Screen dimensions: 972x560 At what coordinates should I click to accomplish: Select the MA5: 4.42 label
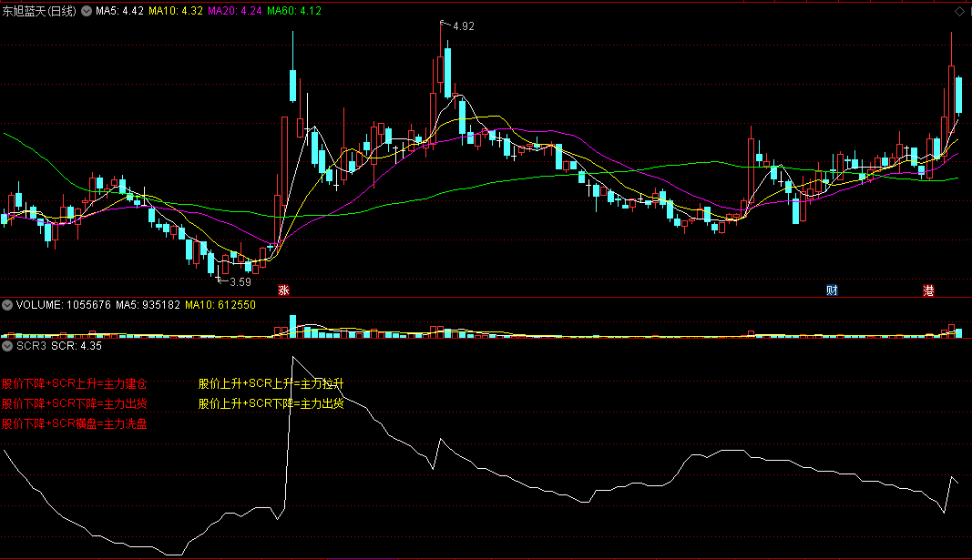pos(119,11)
